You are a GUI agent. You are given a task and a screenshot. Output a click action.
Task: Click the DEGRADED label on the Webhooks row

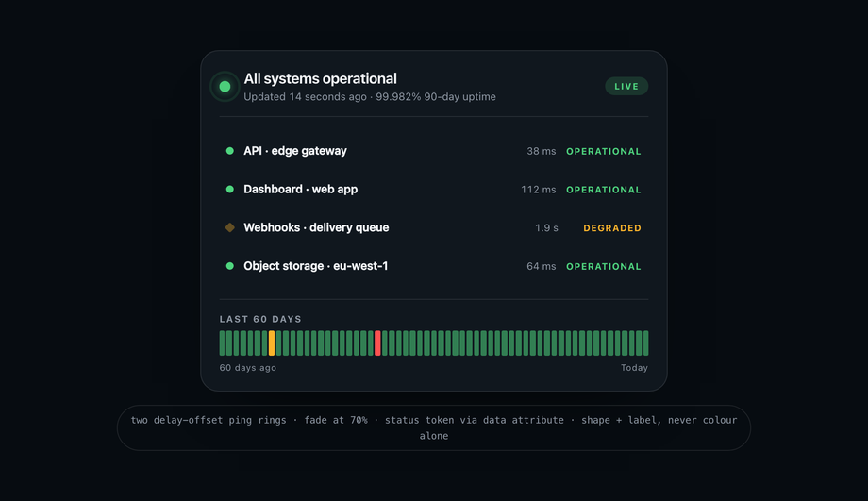point(612,228)
